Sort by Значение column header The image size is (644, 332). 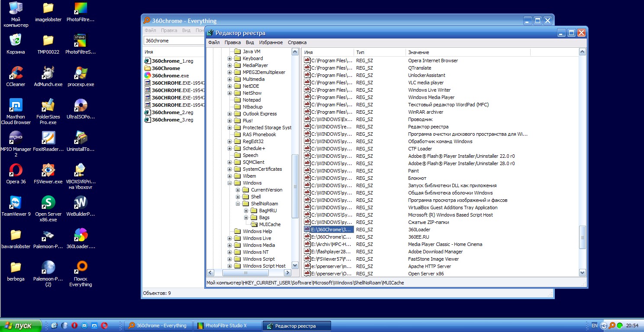click(x=467, y=52)
